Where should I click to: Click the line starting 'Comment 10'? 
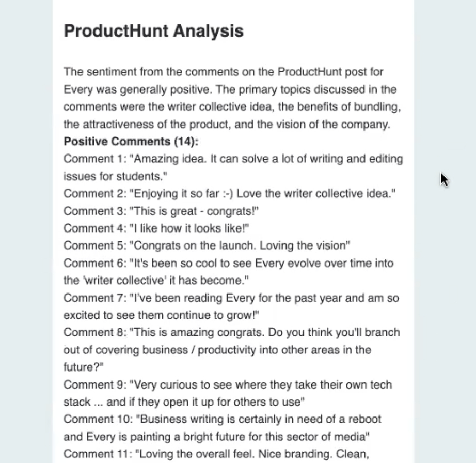[x=222, y=420]
